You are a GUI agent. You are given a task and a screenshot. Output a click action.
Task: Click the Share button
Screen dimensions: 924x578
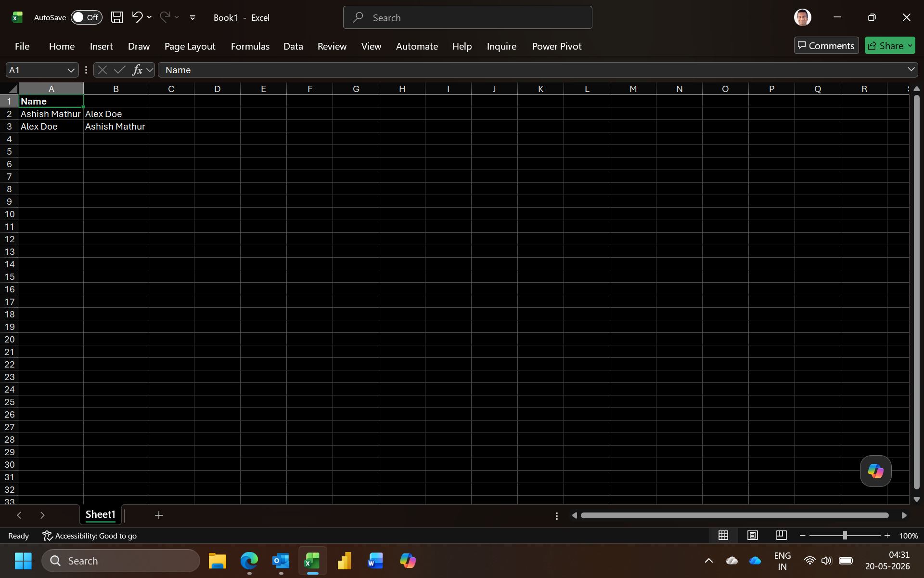click(885, 46)
